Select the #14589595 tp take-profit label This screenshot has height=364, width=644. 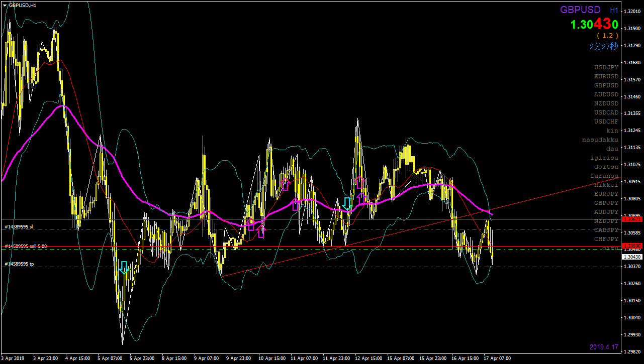(19, 264)
